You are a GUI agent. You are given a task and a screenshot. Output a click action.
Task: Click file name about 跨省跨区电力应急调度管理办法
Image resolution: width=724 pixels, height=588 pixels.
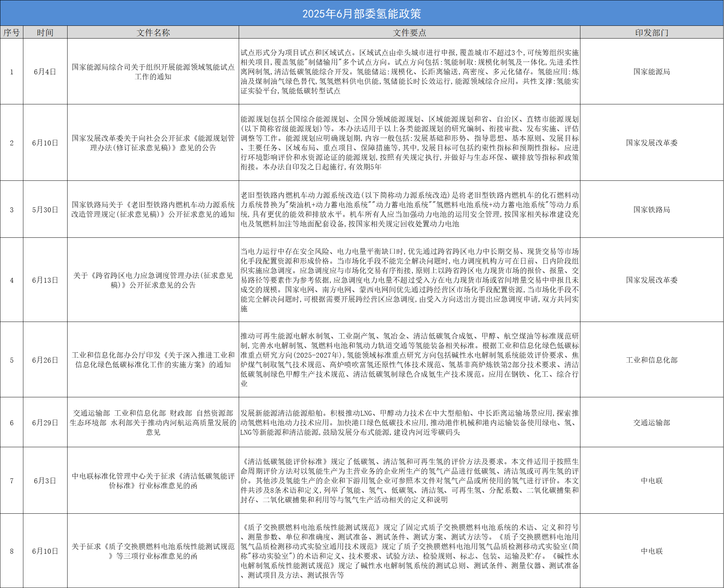tap(153, 280)
